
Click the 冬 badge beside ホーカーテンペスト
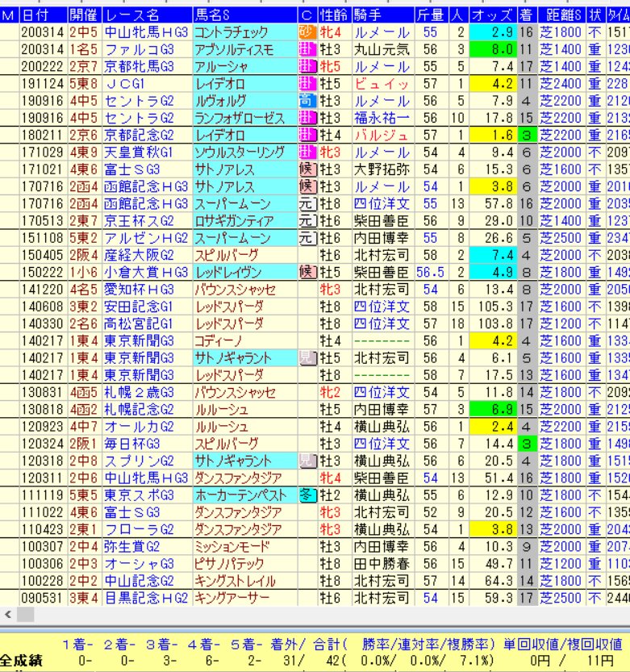[x=307, y=495]
